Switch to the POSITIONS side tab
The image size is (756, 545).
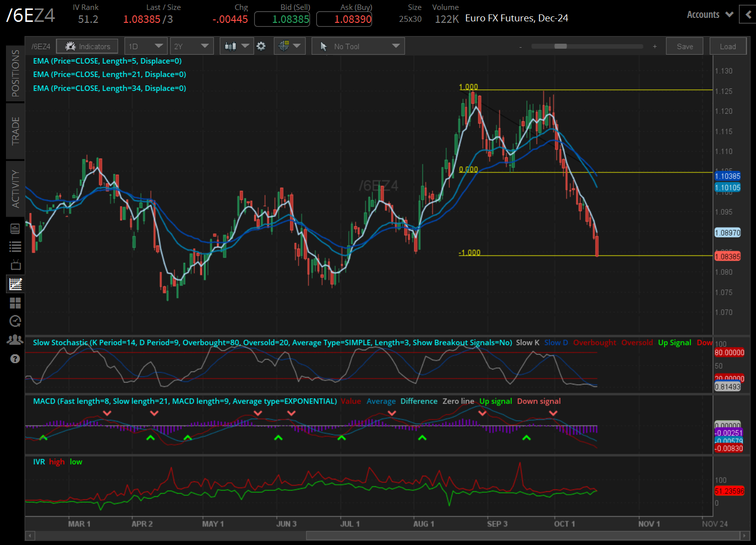pos(15,73)
